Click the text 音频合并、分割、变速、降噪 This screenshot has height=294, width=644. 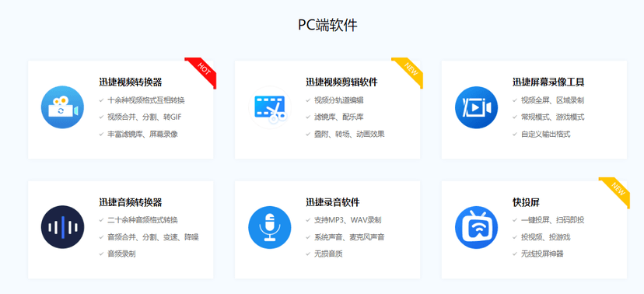tap(153, 237)
